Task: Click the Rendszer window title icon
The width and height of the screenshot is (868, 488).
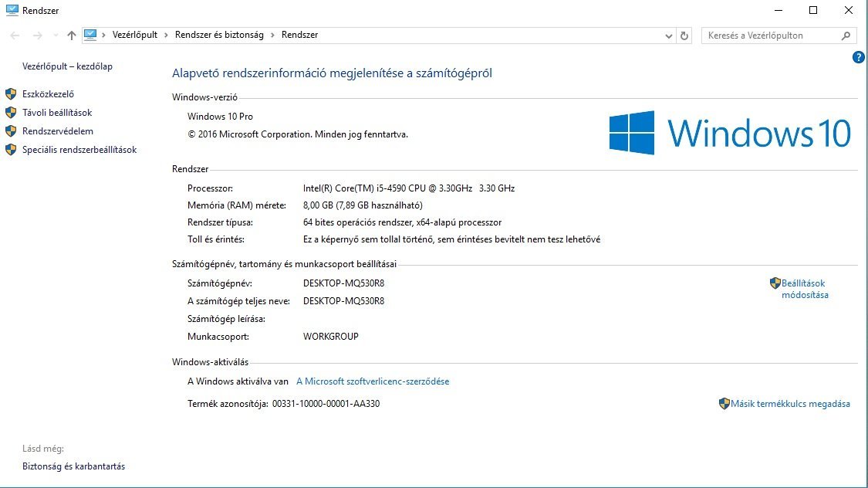Action: [x=12, y=10]
